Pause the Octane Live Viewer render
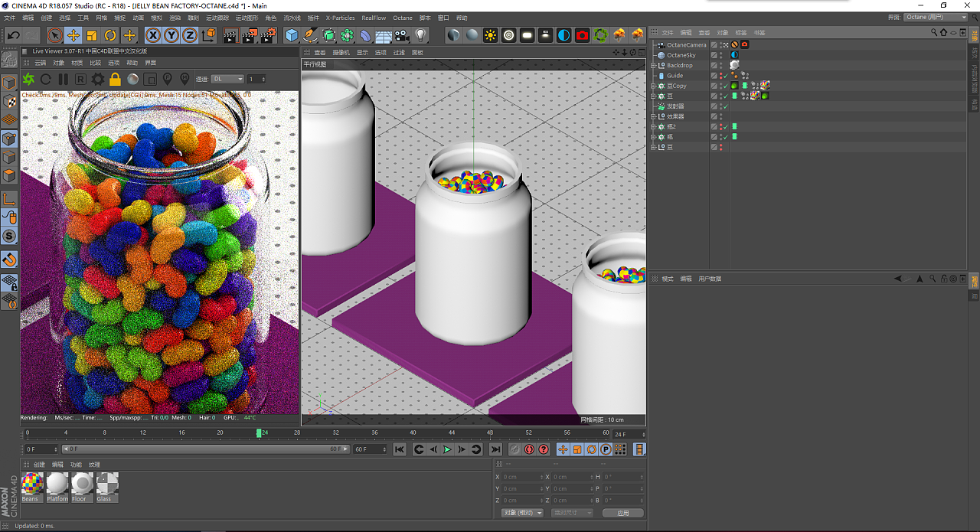The image size is (980, 532). point(63,79)
